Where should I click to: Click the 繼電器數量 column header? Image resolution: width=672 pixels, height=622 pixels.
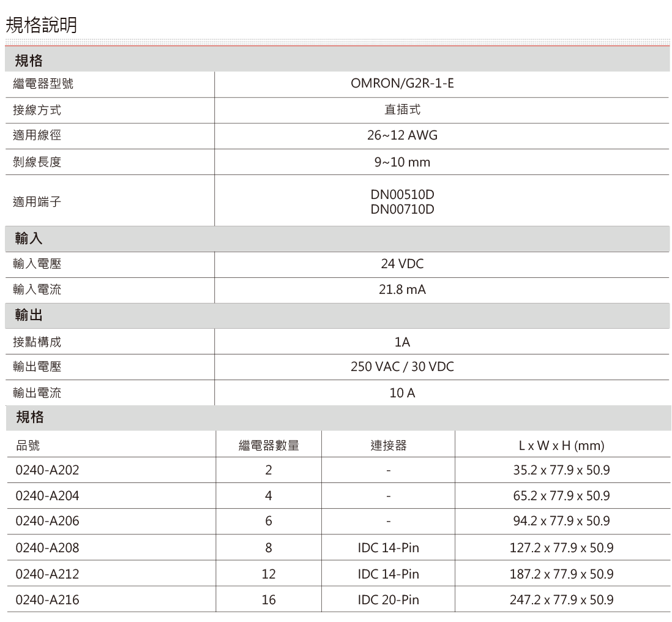[x=269, y=446]
